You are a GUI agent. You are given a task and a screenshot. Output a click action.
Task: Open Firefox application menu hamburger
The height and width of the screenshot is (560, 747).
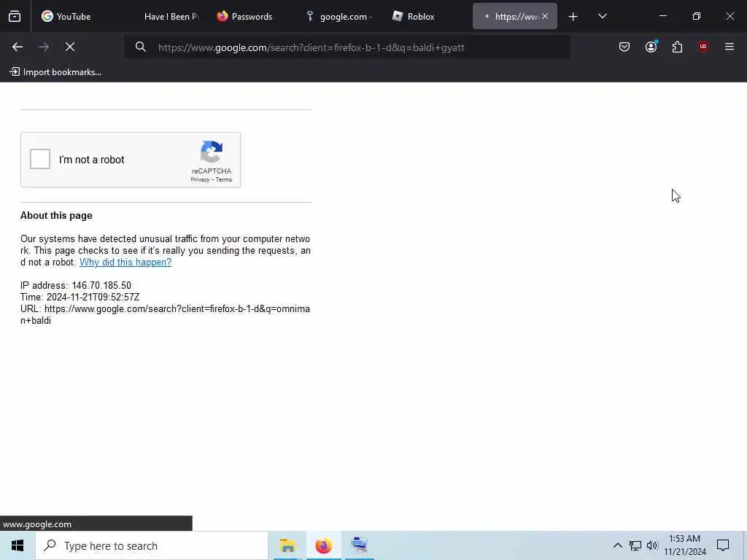pos(729,47)
